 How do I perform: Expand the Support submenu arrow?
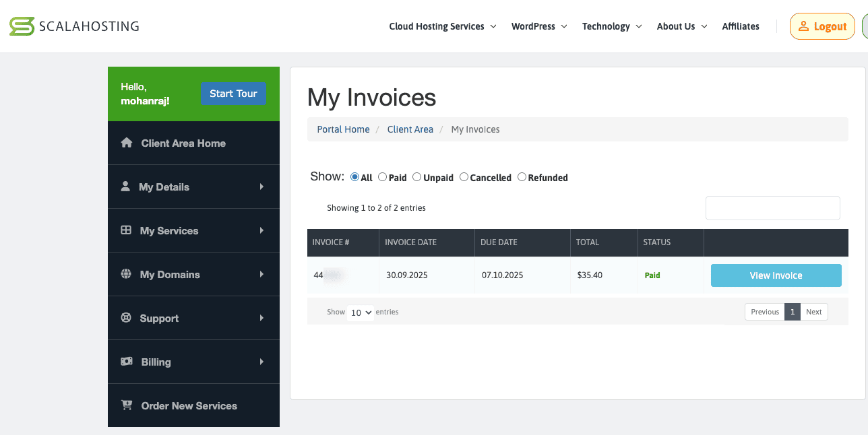tap(262, 318)
